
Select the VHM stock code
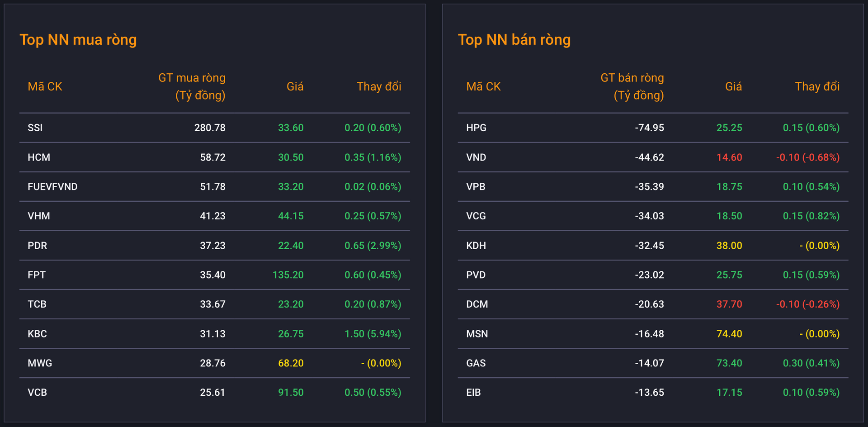click(x=39, y=216)
